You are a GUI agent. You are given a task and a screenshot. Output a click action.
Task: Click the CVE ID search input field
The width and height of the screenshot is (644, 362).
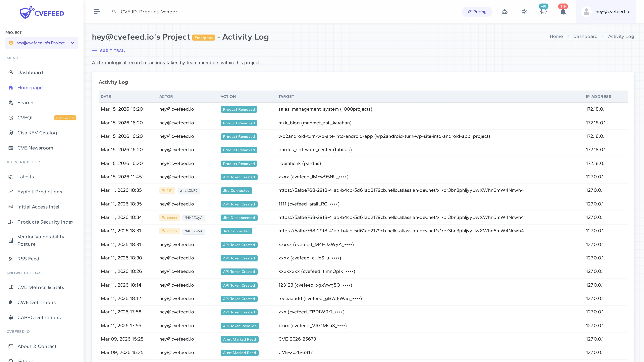pos(175,12)
